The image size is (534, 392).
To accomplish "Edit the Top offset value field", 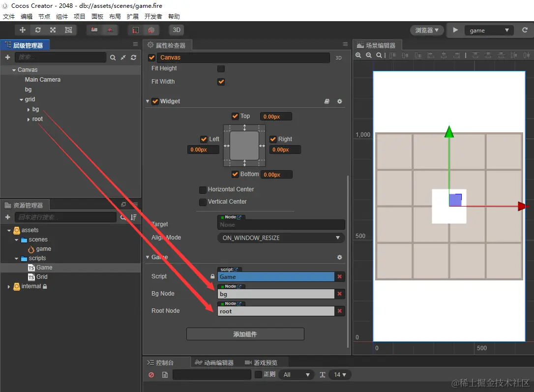I will tap(276, 117).
